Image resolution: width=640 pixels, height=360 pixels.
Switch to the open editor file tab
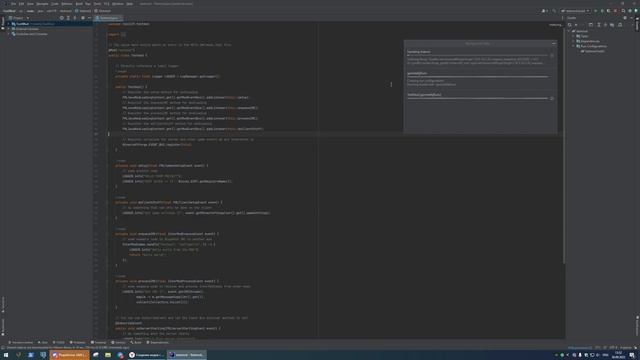pos(108,18)
